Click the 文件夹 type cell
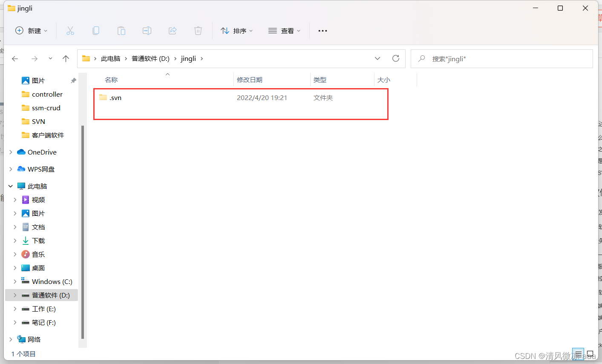The image size is (602, 364). coord(323,97)
